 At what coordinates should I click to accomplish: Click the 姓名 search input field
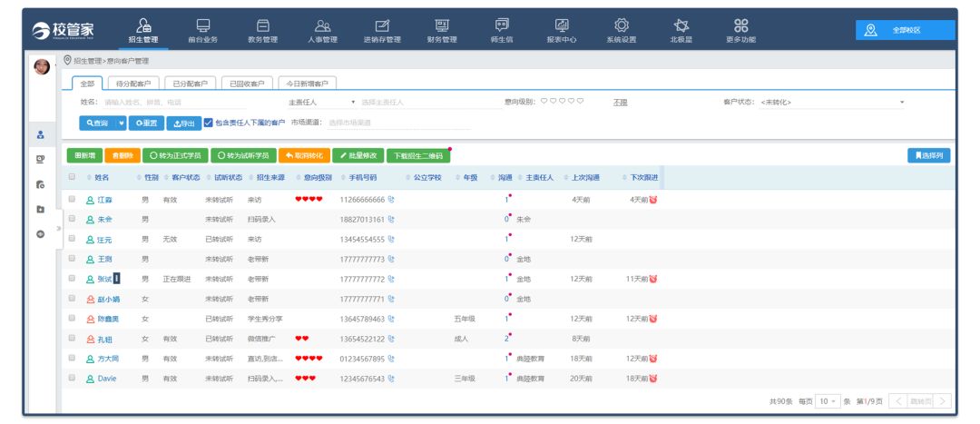181,103
